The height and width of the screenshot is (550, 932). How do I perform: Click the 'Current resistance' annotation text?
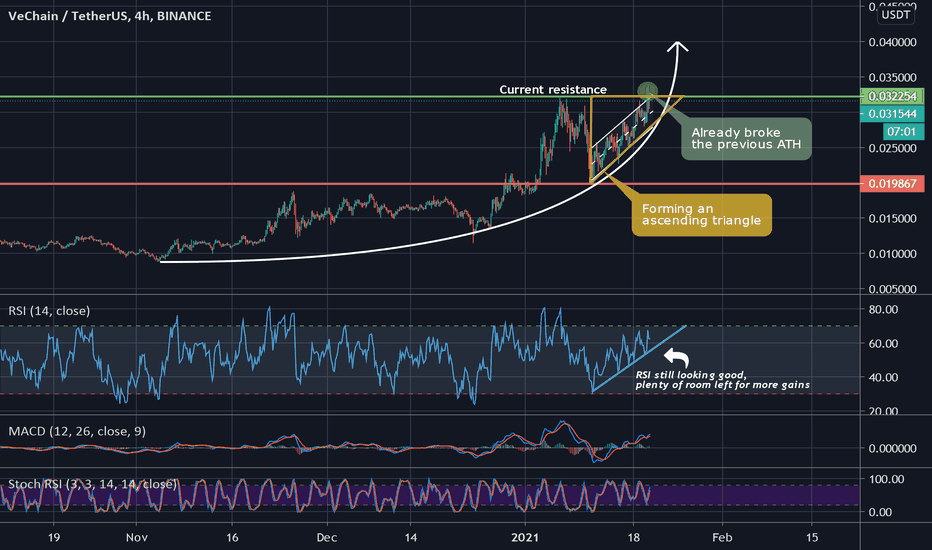pyautogui.click(x=553, y=90)
